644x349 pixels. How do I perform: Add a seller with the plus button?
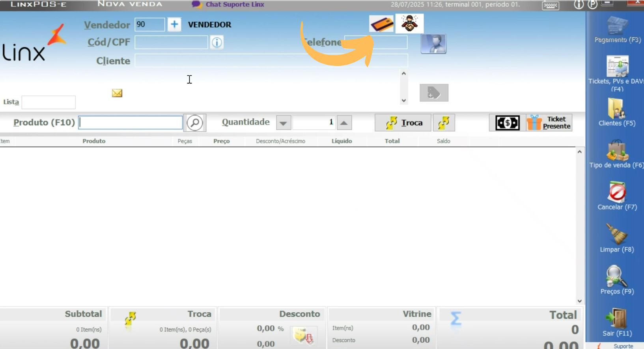[174, 24]
